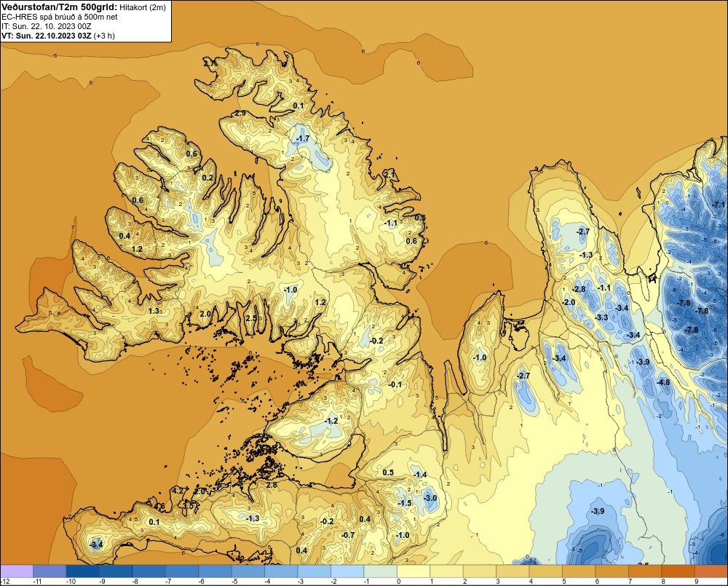Screen dimensions: 728x586
Task: Click the legend swatch between -12 and -11
Action: pos(17,571)
